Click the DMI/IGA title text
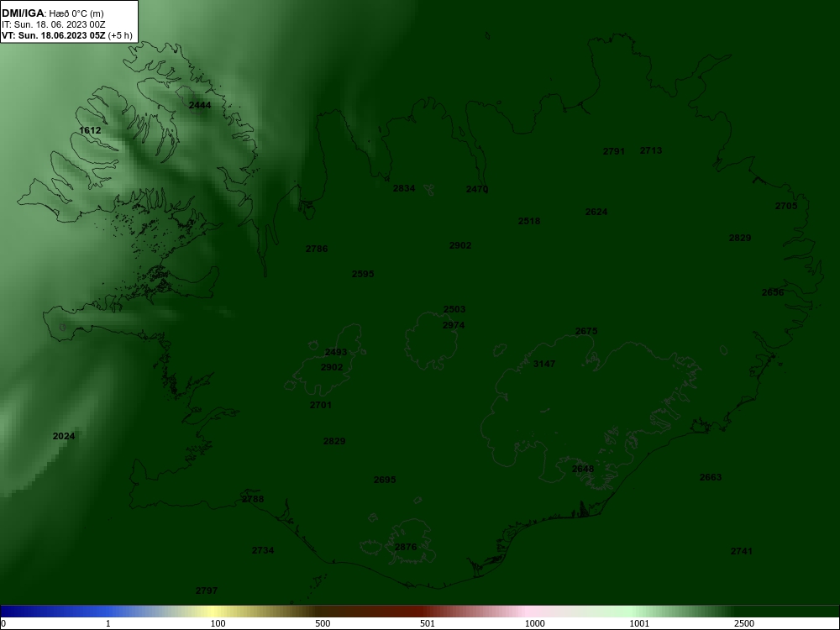840x630 pixels. [23, 13]
